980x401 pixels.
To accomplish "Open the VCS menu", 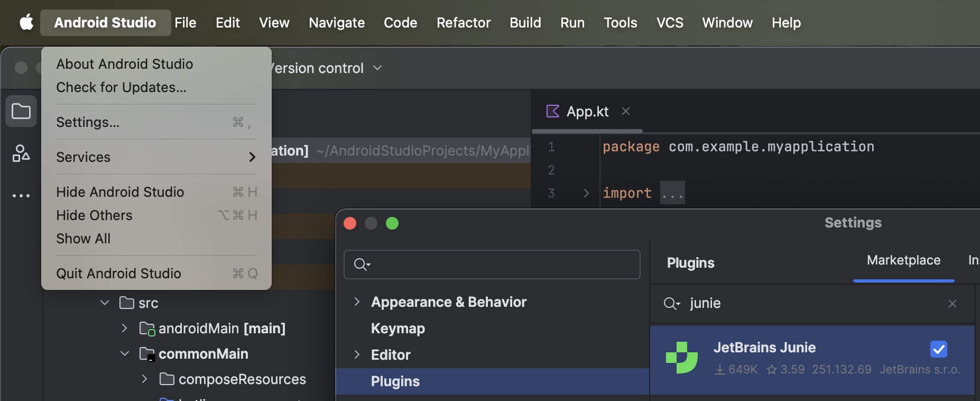I will [670, 23].
